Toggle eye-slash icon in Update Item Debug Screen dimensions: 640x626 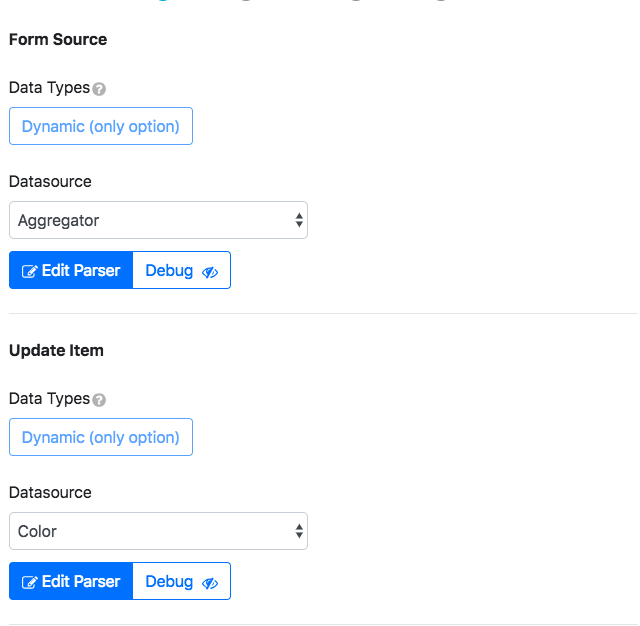pyautogui.click(x=210, y=582)
